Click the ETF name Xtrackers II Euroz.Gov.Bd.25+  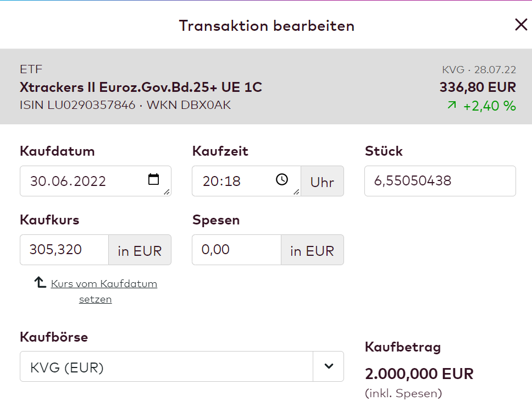click(x=141, y=87)
